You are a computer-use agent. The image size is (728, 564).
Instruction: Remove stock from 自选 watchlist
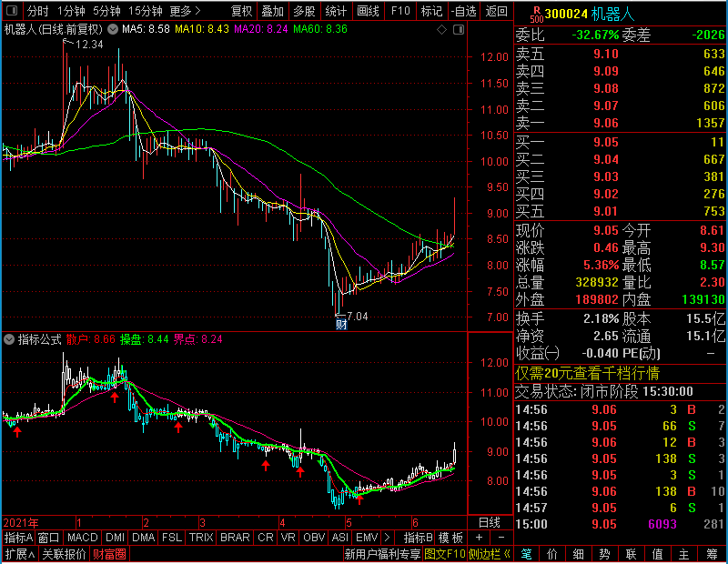pos(464,11)
